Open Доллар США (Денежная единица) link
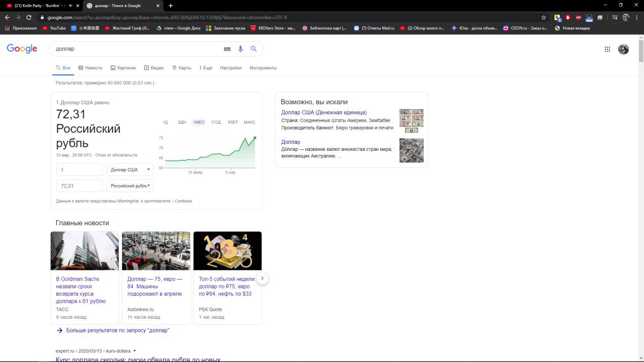This screenshot has height=362, width=644. coord(324,113)
